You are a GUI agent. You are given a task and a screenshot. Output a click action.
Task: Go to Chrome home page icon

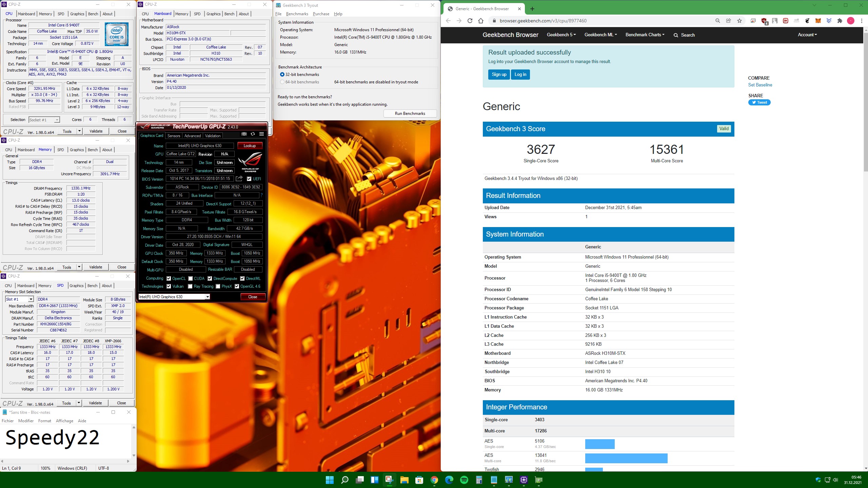[x=481, y=21]
